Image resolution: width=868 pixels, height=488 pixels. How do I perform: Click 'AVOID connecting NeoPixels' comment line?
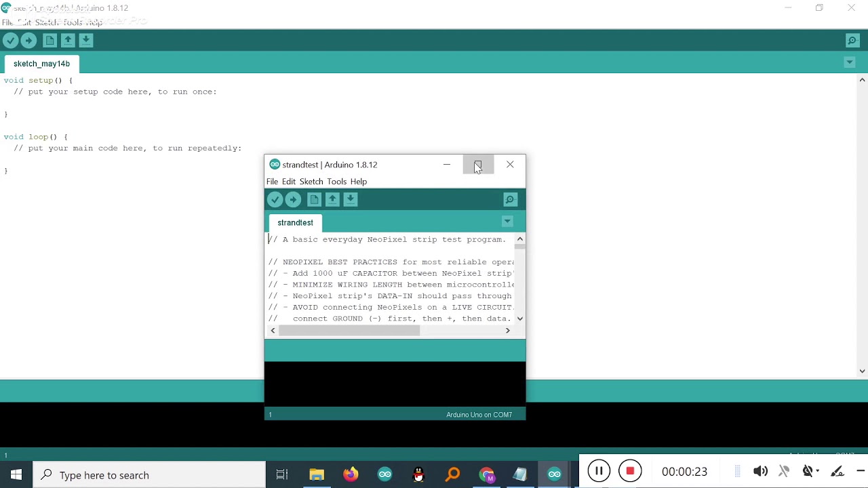point(391,307)
